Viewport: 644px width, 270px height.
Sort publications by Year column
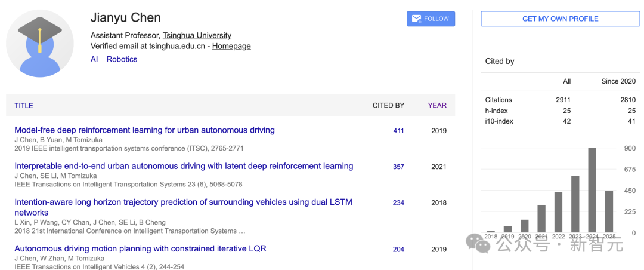(437, 105)
